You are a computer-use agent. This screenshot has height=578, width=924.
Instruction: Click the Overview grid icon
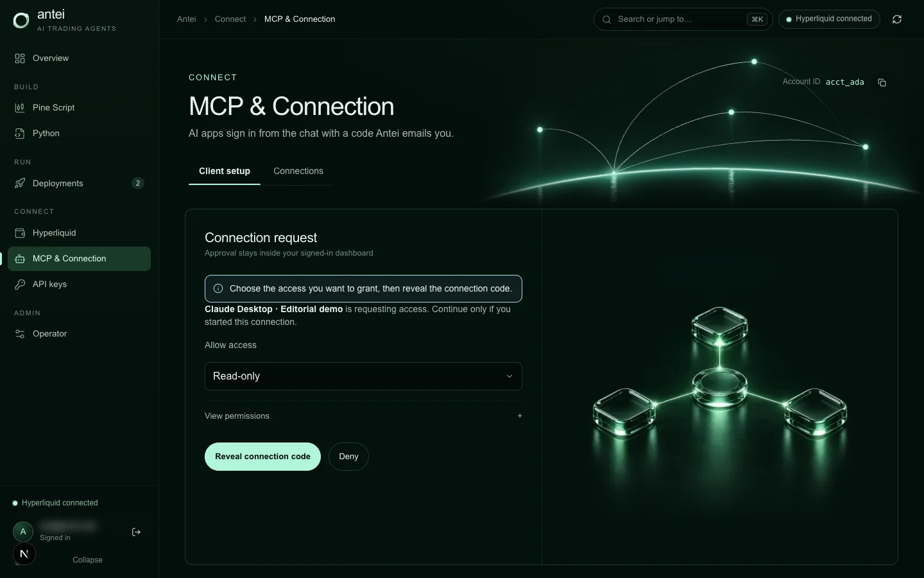20,58
